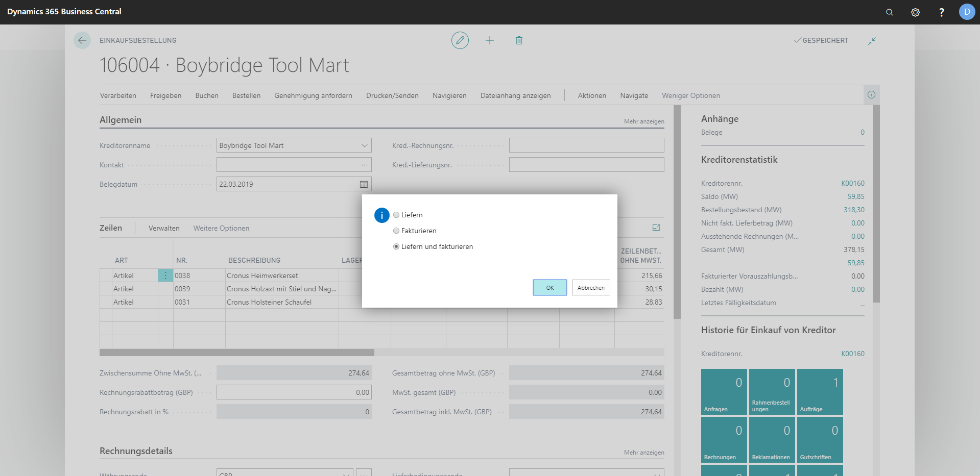Screen dimensions: 980x476
Task: Click the Abbrechen button
Action: [591, 288]
